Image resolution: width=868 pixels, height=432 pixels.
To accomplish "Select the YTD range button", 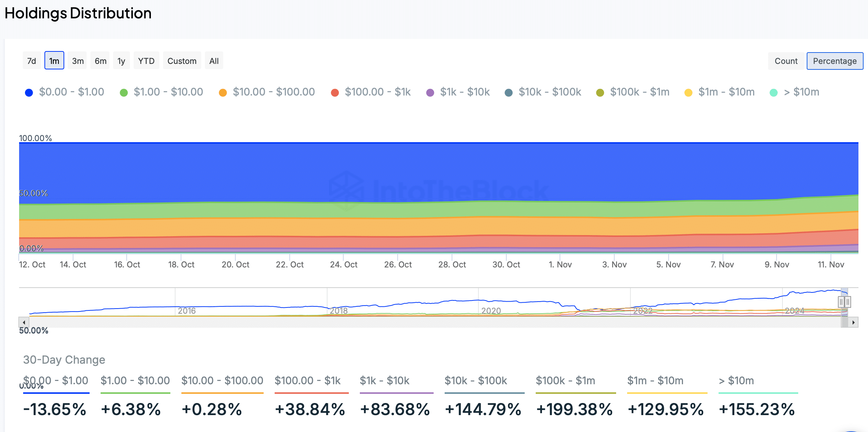I will (x=146, y=61).
